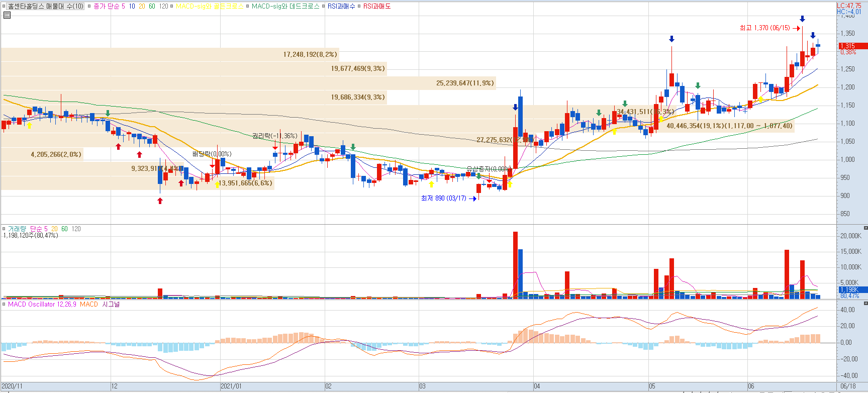Click the 06/18 end date label

pos(848,386)
